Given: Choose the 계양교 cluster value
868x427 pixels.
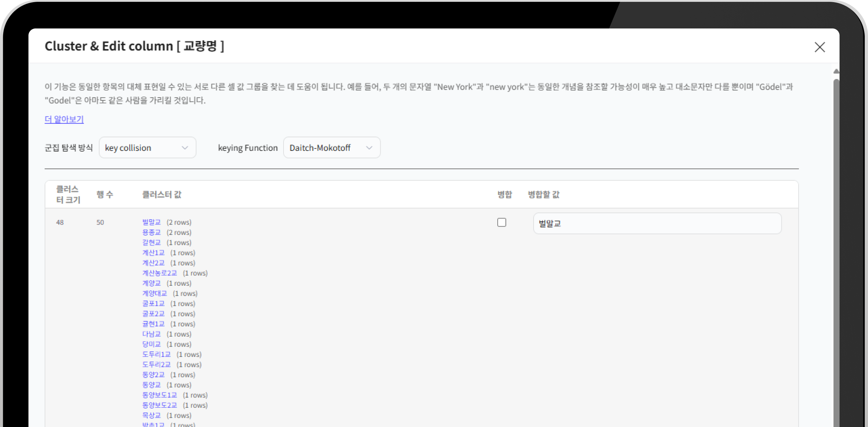Looking at the screenshot, I should [x=152, y=283].
